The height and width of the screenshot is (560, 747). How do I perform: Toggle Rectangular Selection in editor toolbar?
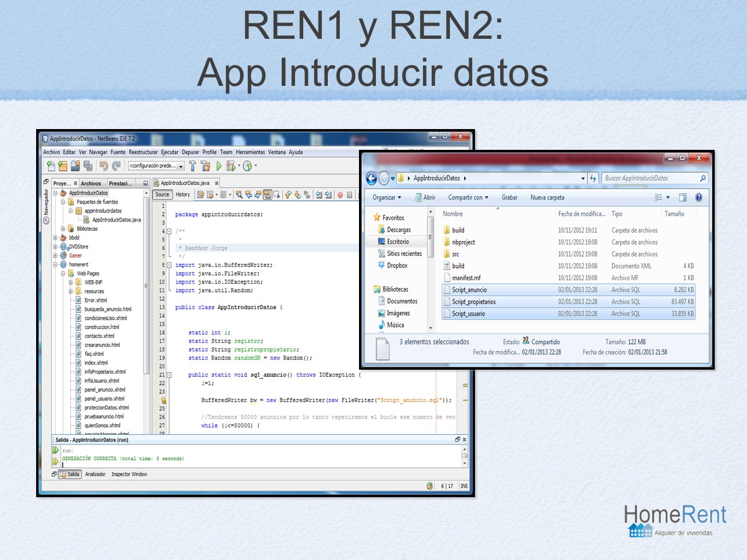tap(277, 195)
